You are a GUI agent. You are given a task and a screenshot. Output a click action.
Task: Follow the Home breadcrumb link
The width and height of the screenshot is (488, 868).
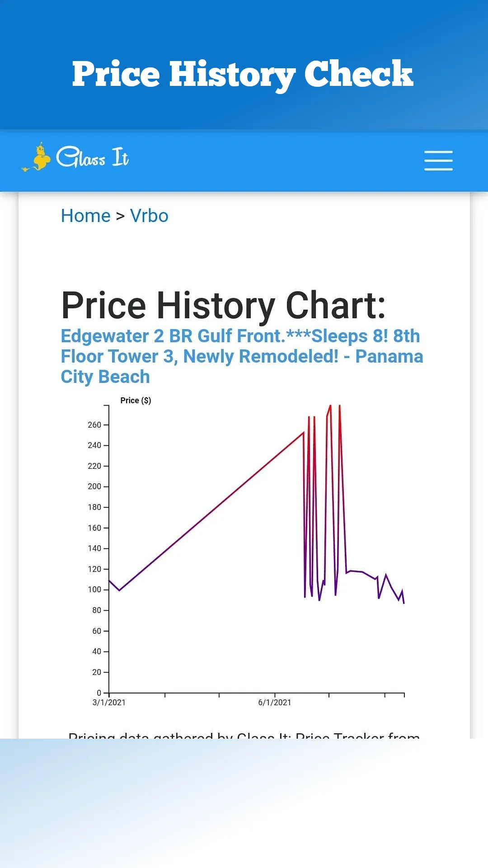[x=86, y=216]
